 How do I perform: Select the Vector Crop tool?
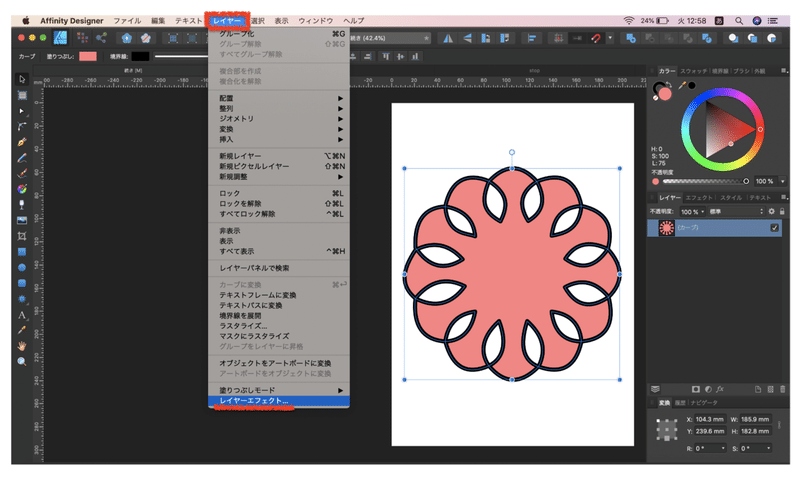[x=21, y=236]
